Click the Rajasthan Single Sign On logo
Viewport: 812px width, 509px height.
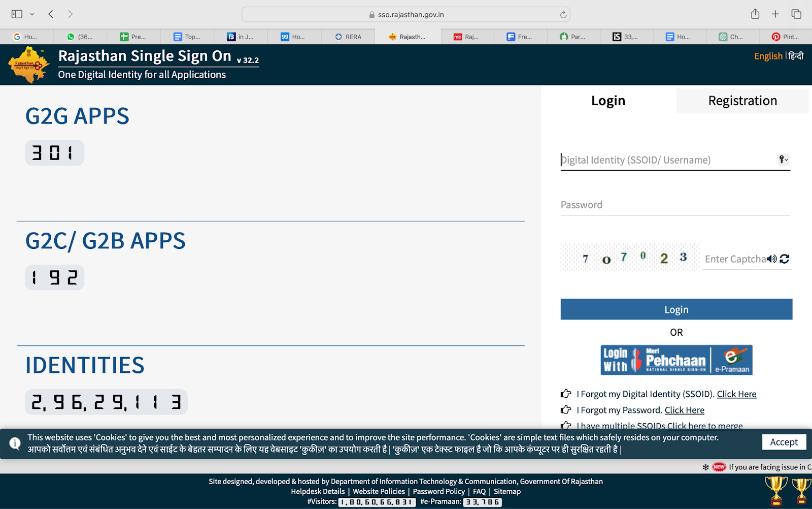pyautogui.click(x=29, y=65)
